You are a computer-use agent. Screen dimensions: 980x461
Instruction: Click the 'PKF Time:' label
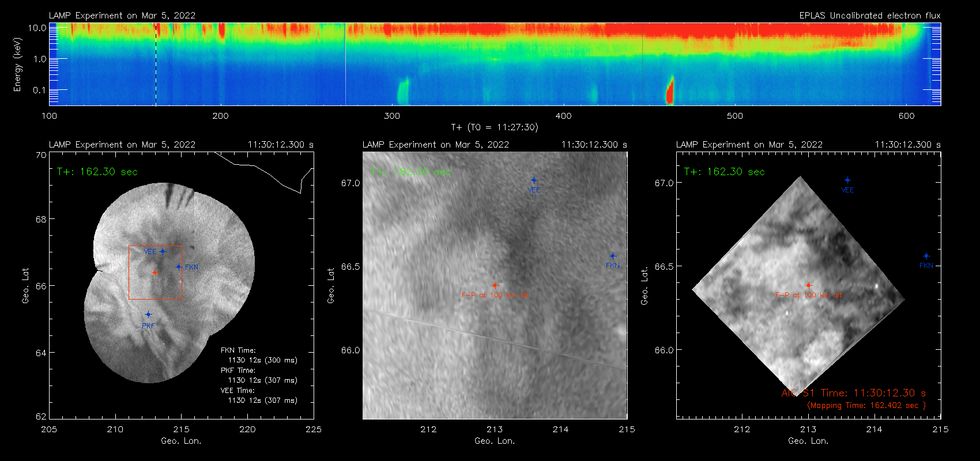(x=238, y=371)
